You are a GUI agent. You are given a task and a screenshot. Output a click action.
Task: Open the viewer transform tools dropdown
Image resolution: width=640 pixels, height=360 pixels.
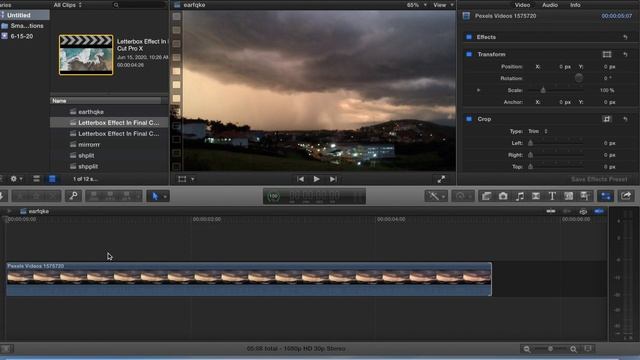(x=186, y=179)
